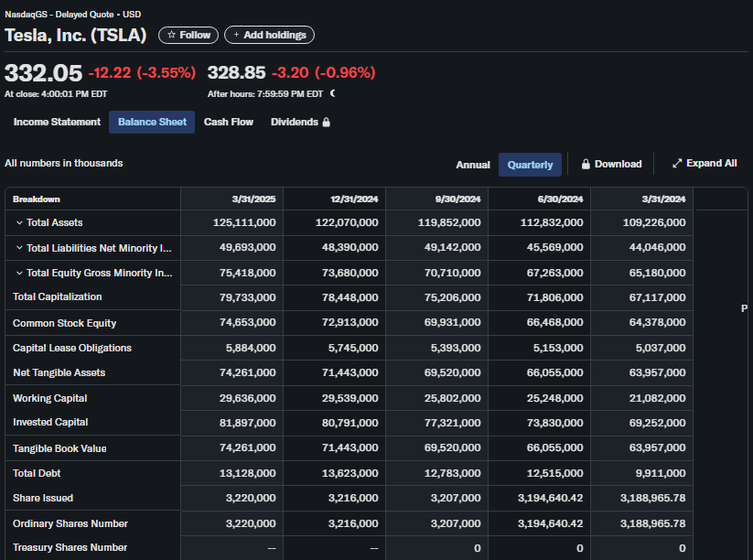Click the 3/31/2024 column header
Viewport: 753px width, 560px height.
[663, 199]
